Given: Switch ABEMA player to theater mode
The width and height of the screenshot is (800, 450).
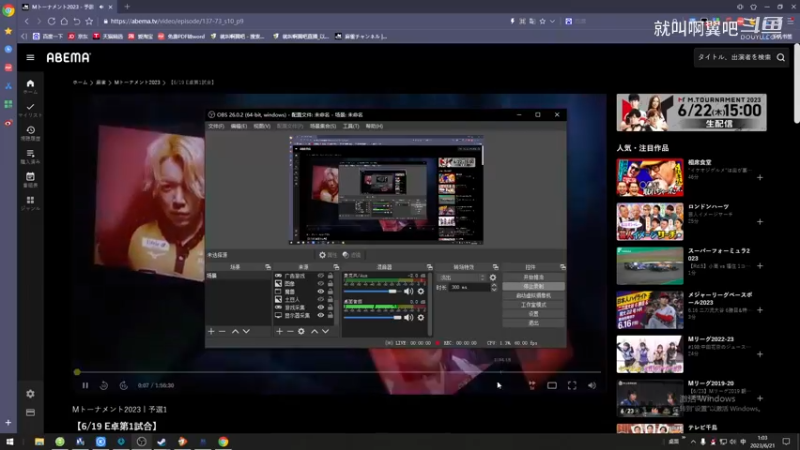Looking at the screenshot, I should pyautogui.click(x=552, y=385).
